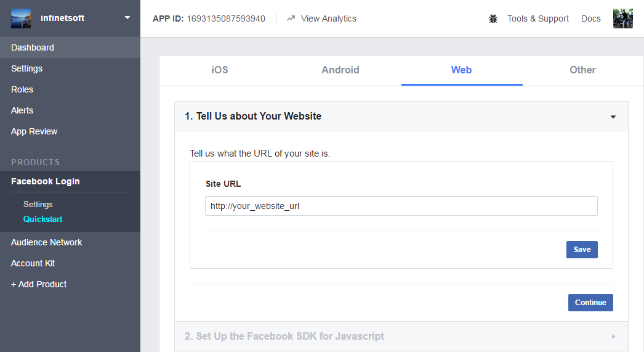
Task: Click the View Analytics link
Action: 328,18
